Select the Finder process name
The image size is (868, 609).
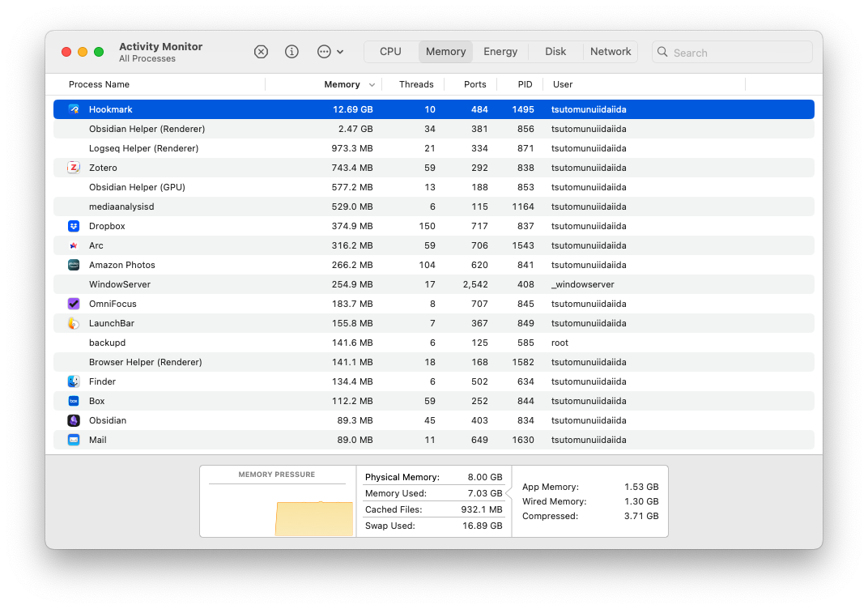tap(102, 381)
